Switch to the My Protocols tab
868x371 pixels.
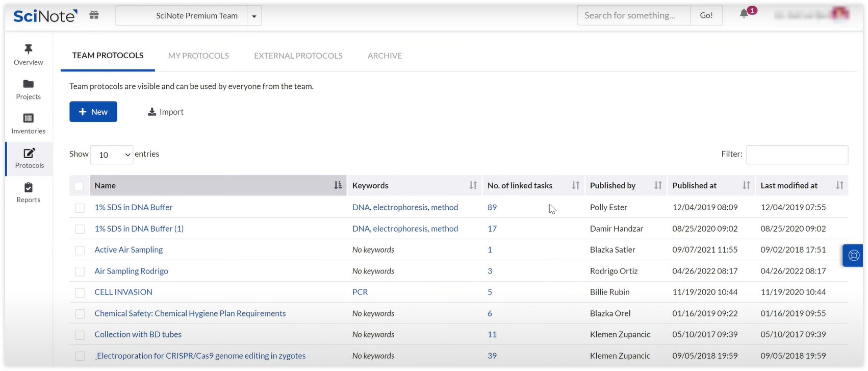point(198,56)
